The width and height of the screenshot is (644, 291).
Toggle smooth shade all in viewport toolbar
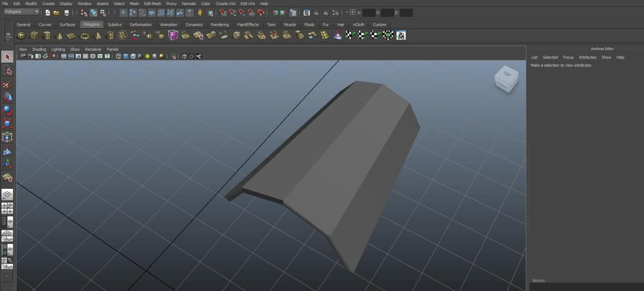tap(126, 56)
